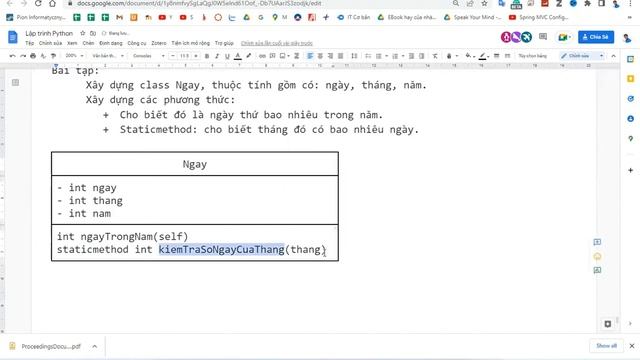Open Google Maps side panel icon

[x=631, y=139]
